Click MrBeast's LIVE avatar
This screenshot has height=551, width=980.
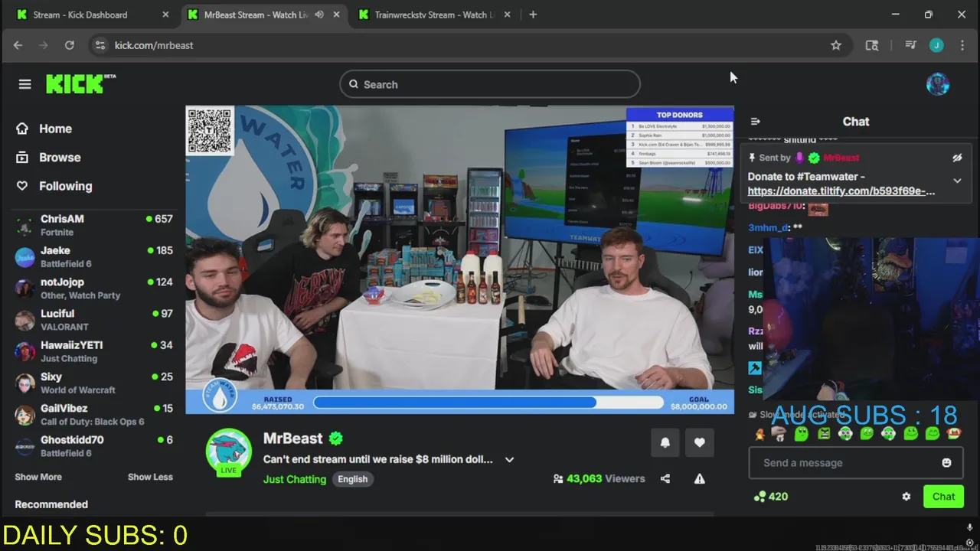coord(229,452)
